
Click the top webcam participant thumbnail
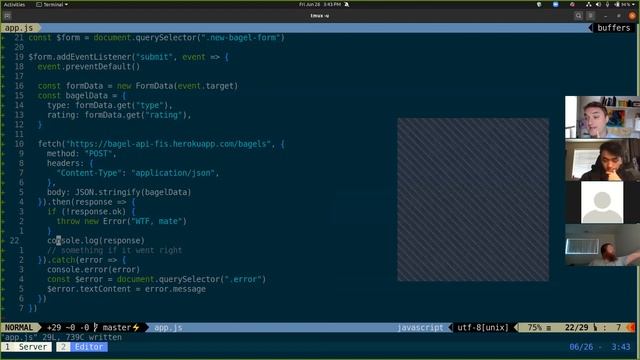coord(602,117)
